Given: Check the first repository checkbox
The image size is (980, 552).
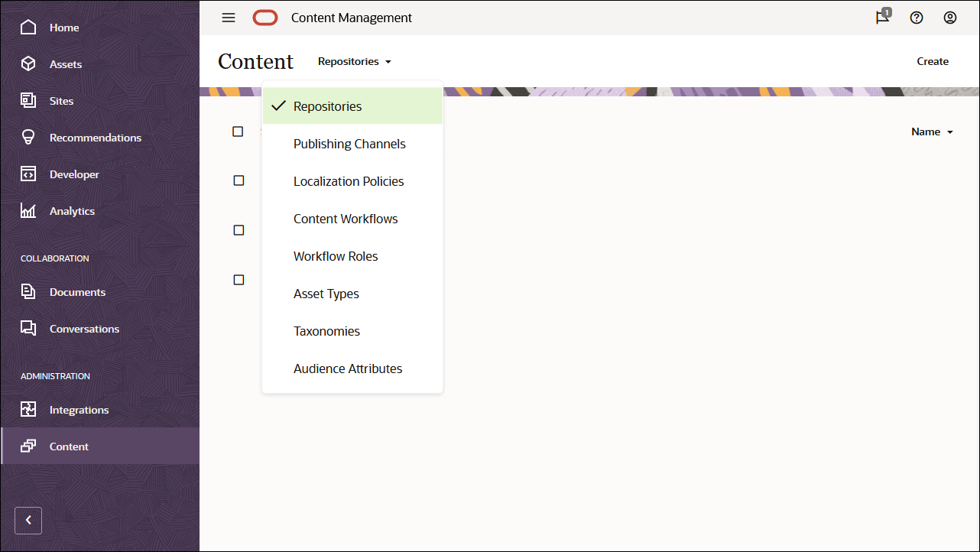Looking at the screenshot, I should point(238,131).
